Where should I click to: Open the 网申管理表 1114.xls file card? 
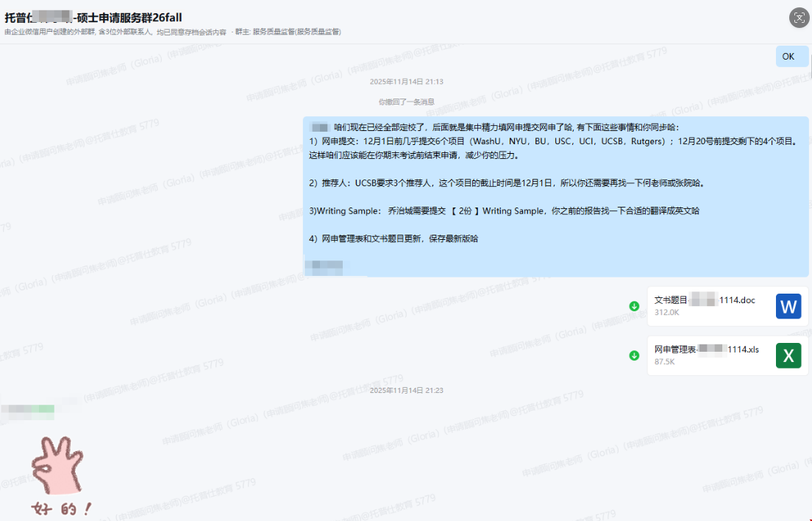pyautogui.click(x=727, y=355)
